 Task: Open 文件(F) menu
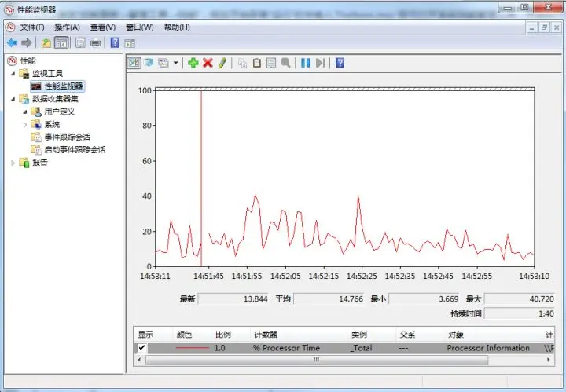click(x=31, y=27)
